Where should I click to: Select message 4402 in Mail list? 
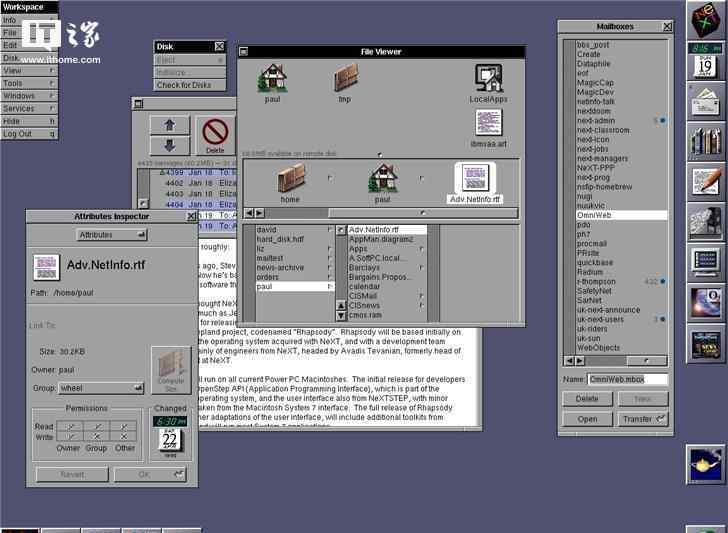[x=193, y=183]
